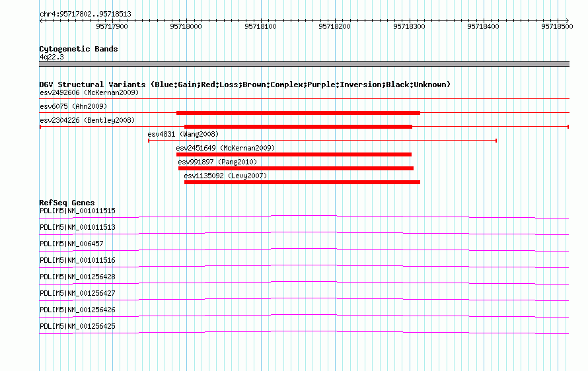
Task: Click the 95717900 ruler position label
Action: click(x=112, y=26)
